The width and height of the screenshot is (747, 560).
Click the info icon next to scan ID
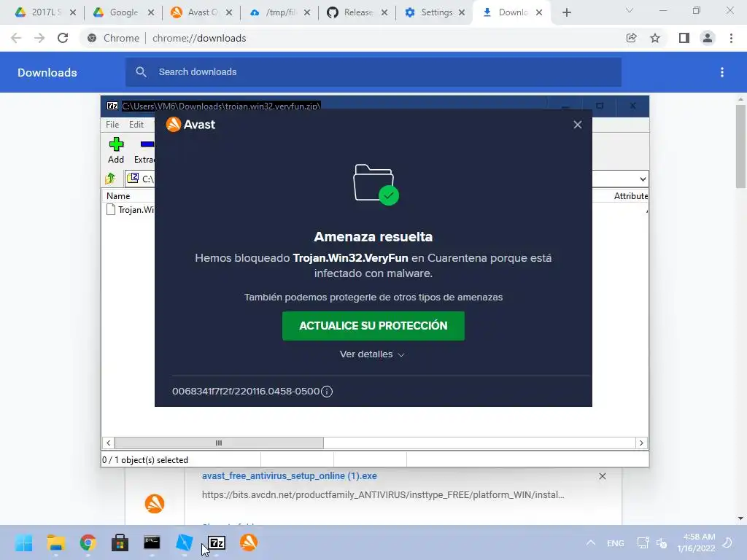click(x=327, y=392)
